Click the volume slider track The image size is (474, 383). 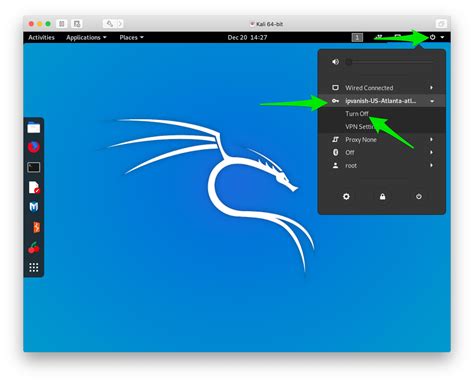[390, 62]
